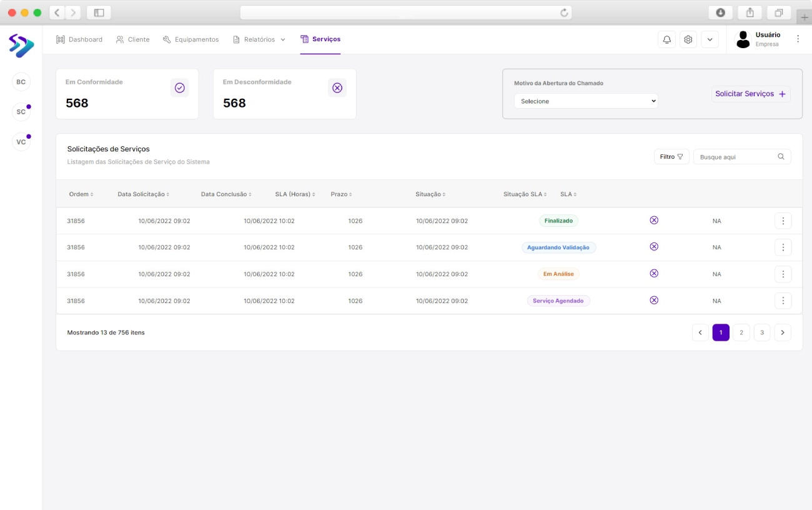Image resolution: width=812 pixels, height=510 pixels.
Task: Click the search magnifier icon
Action: pyautogui.click(x=781, y=157)
